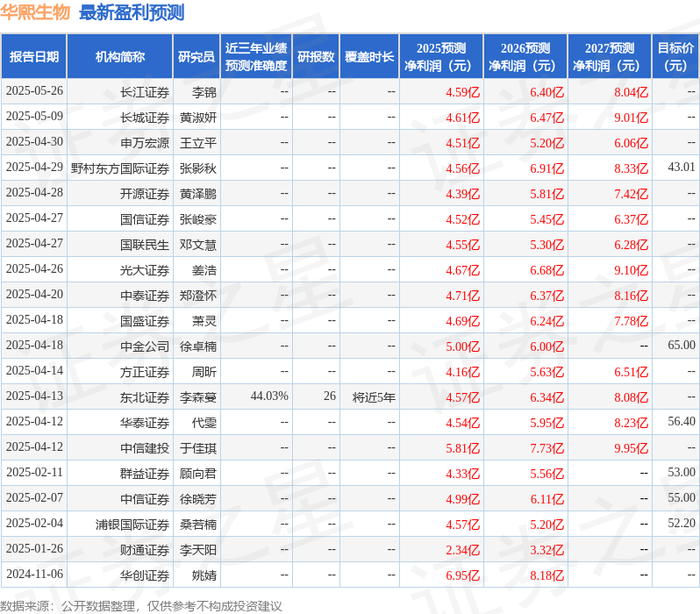This screenshot has width=700, height=614.
Task: Click the 研究员 column header
Action: point(196,57)
